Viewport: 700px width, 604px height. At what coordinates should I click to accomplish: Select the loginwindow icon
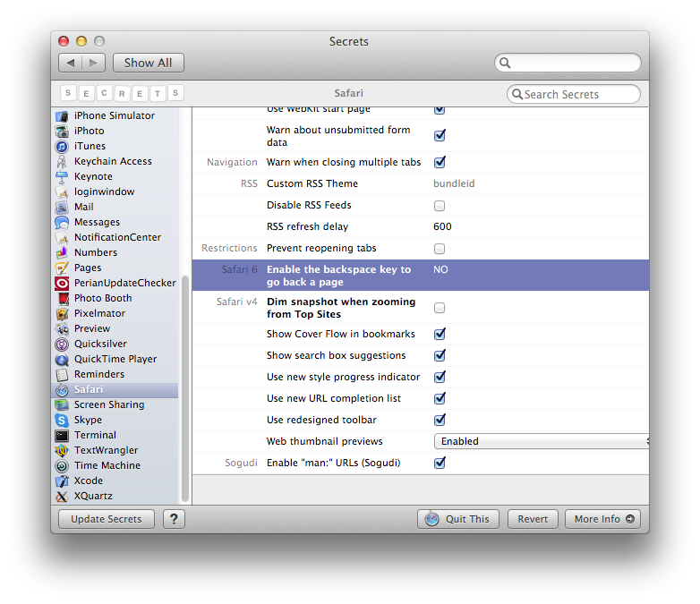[x=62, y=192]
